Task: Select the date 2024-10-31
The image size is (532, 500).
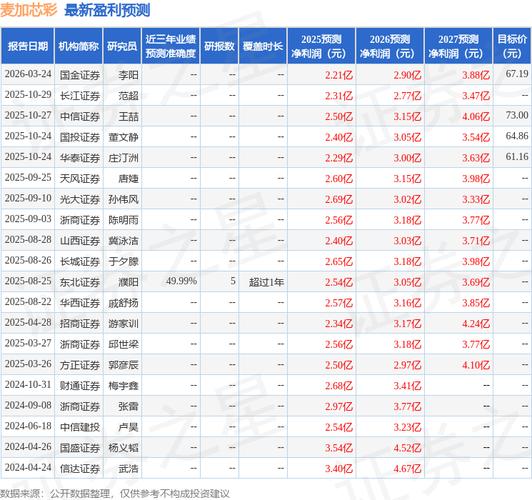Action: (28, 385)
